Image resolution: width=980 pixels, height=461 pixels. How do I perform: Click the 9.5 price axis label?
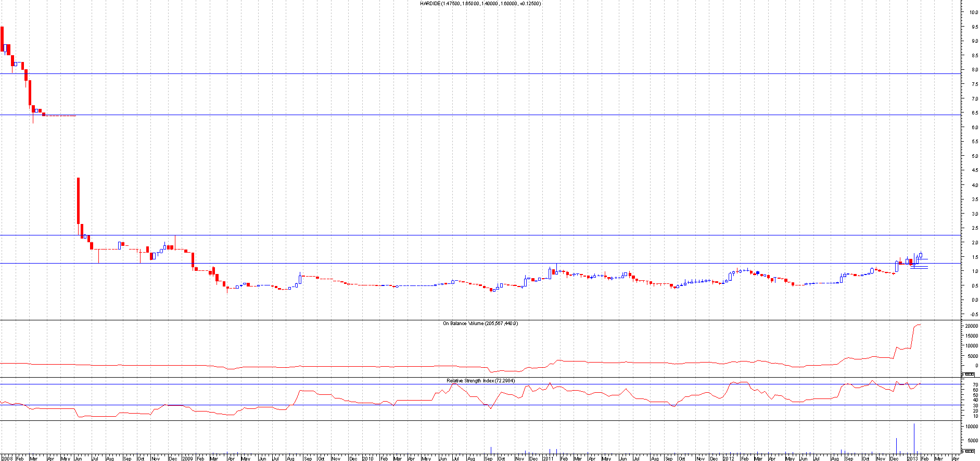tap(974, 27)
